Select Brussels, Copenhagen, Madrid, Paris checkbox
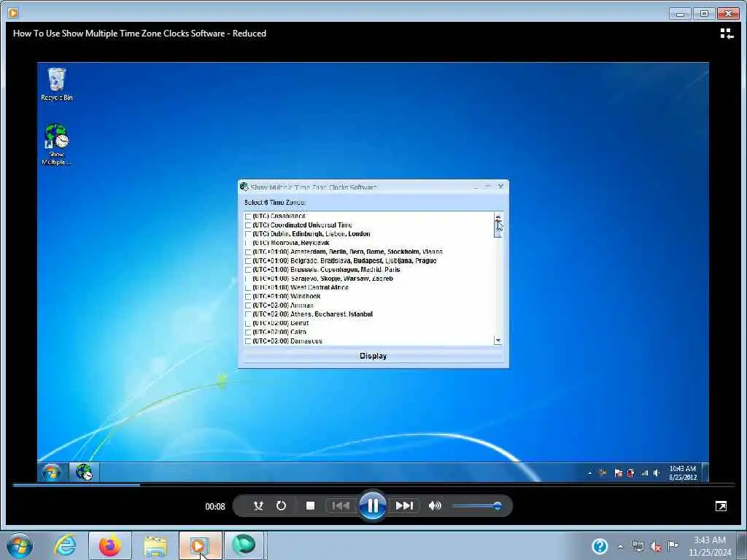 tap(248, 270)
